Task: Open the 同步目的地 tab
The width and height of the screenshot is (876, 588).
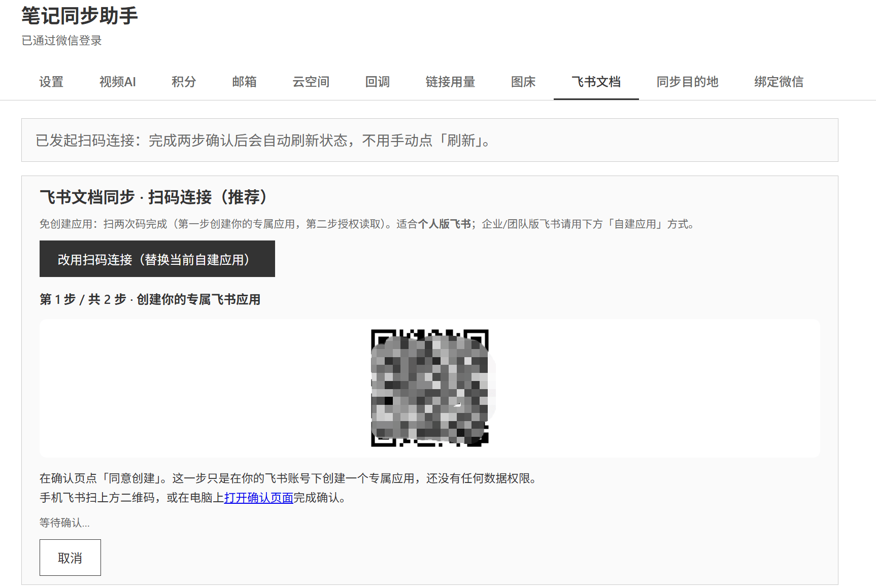Action: coord(687,82)
